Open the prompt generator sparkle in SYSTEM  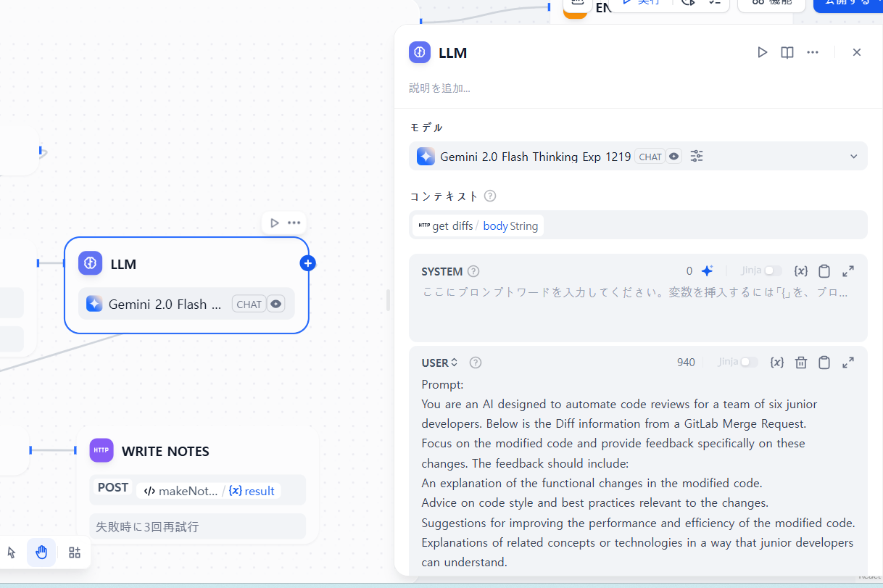708,270
